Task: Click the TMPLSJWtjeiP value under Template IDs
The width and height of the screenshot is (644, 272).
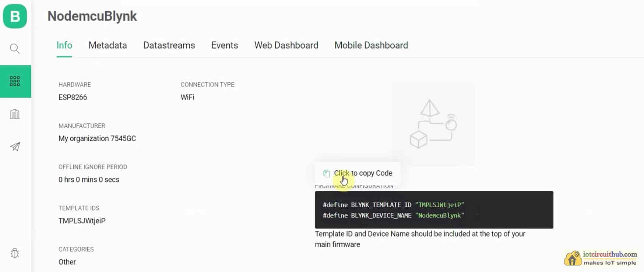Action: click(82, 221)
